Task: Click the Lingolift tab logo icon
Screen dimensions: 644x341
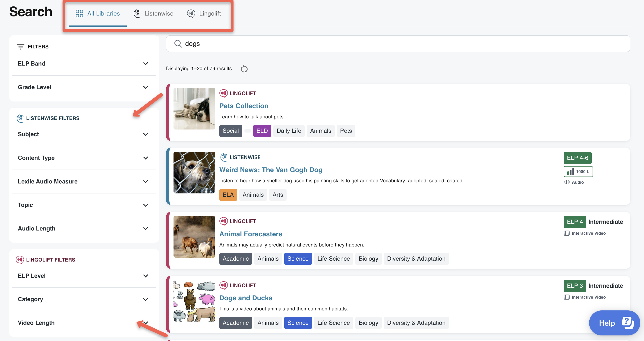Action: tap(191, 13)
